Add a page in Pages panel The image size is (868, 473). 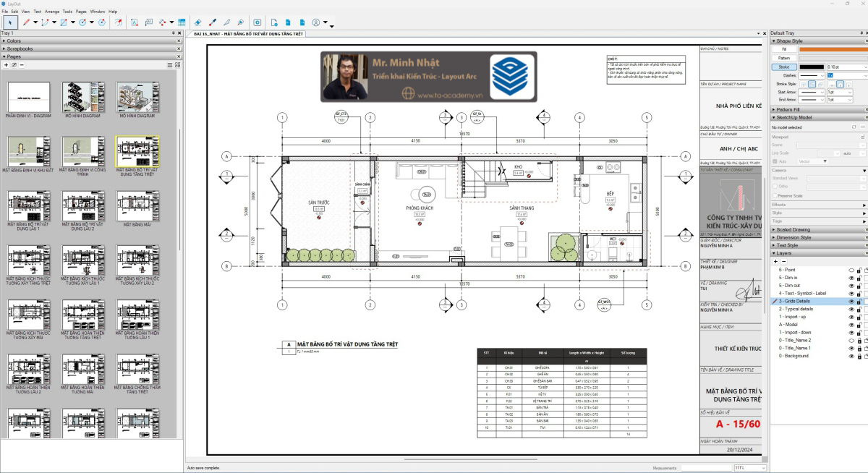[6, 65]
